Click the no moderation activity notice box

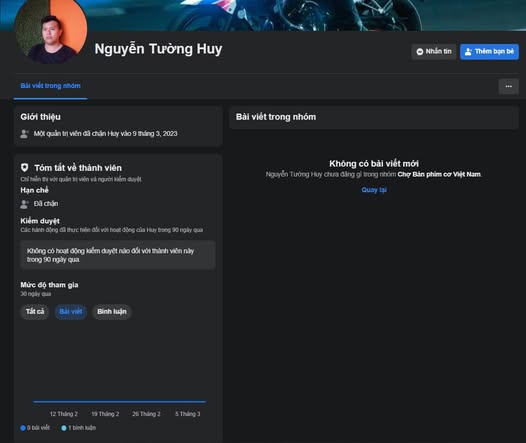[x=117, y=255]
